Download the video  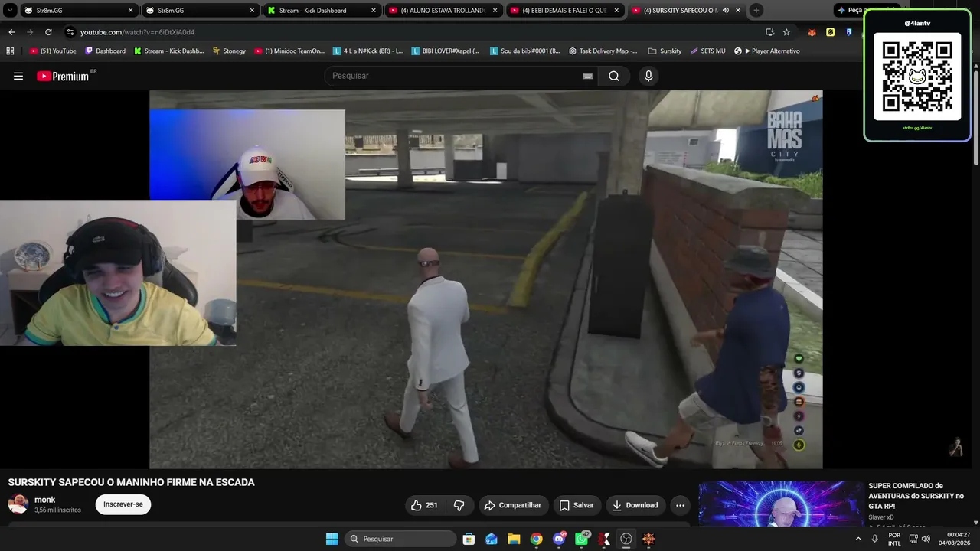(x=635, y=505)
